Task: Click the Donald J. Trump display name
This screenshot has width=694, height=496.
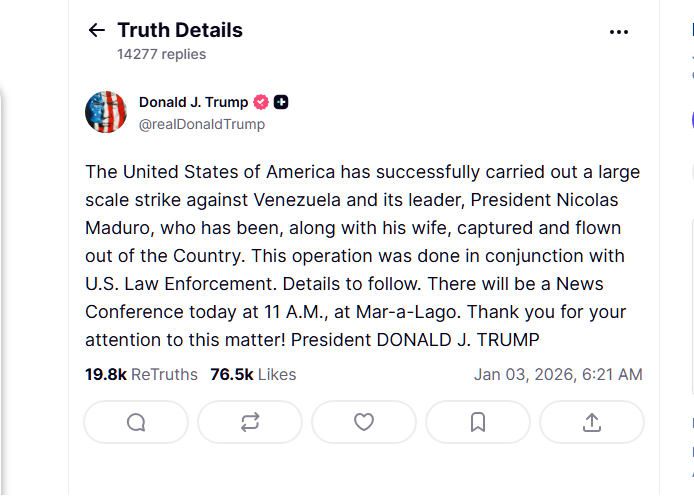Action: click(x=194, y=102)
